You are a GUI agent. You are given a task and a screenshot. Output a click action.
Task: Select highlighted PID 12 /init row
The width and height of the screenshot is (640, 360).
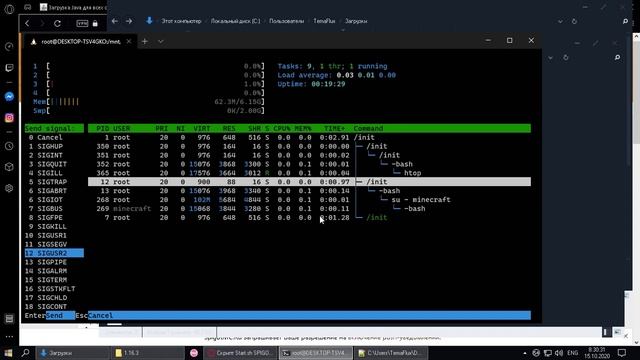point(309,182)
